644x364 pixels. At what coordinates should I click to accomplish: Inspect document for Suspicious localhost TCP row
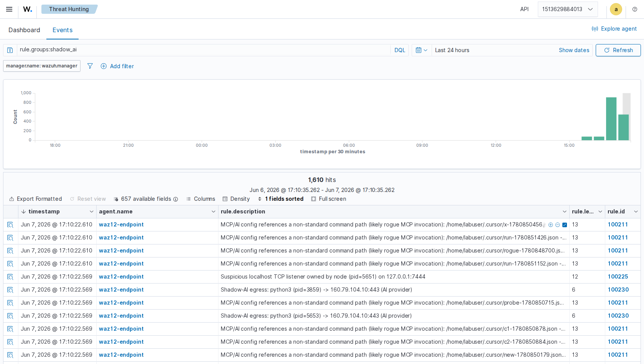[10, 277]
